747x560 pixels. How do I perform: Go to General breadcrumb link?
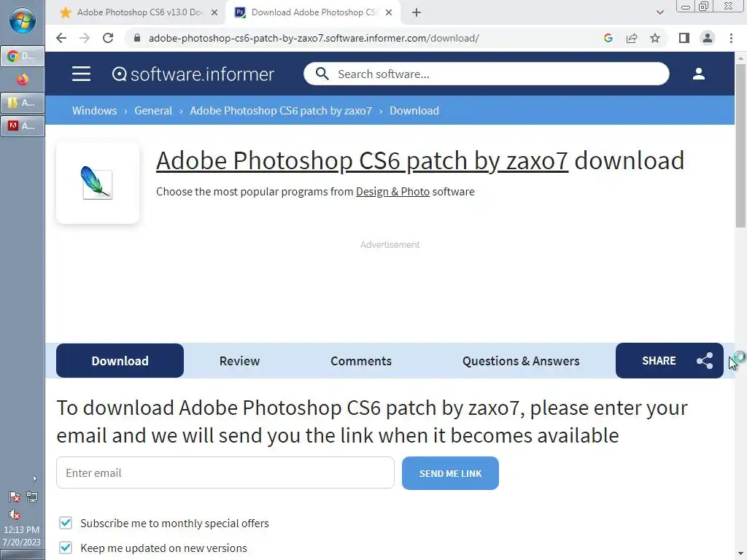click(x=153, y=111)
